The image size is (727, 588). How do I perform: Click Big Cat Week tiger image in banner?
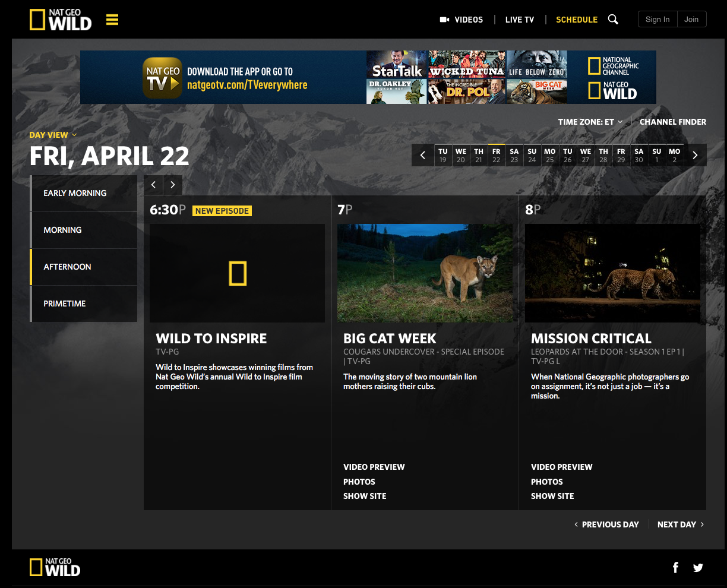coord(538,91)
